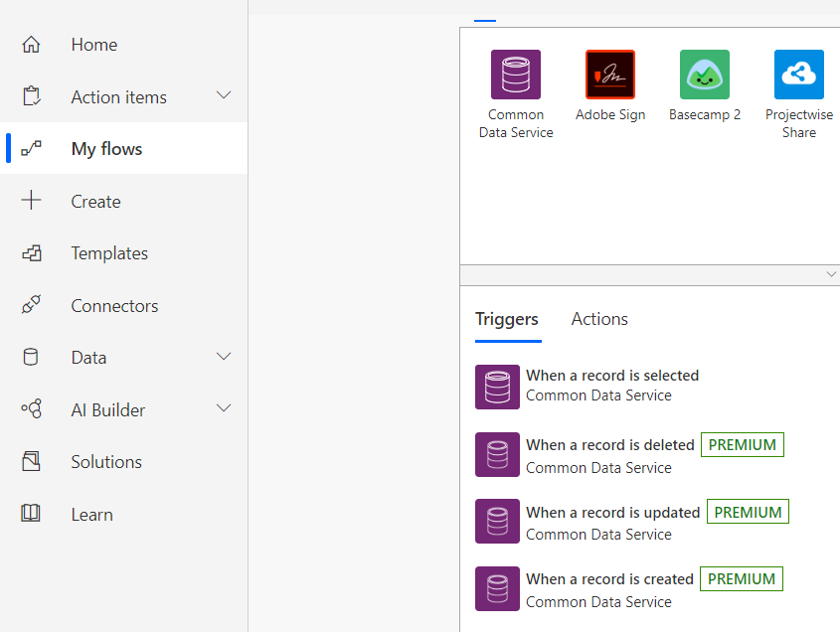This screenshot has height=632, width=840.
Task: Click the Learn book icon
Action: click(x=31, y=513)
